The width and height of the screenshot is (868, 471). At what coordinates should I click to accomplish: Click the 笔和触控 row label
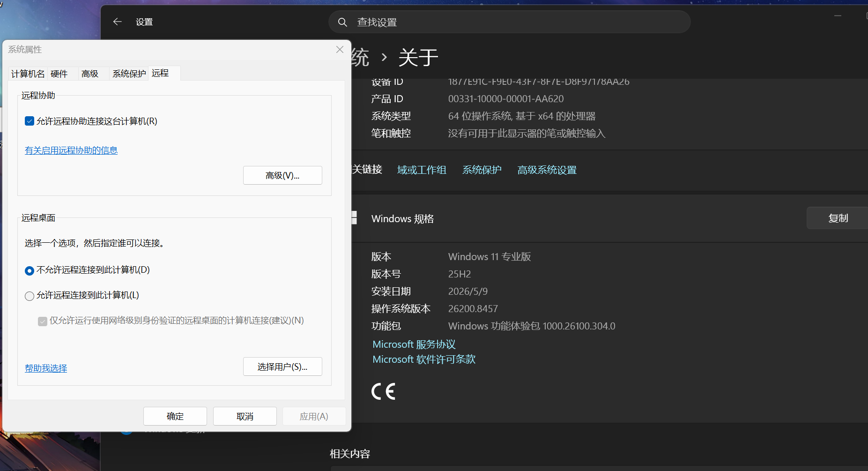(x=391, y=134)
